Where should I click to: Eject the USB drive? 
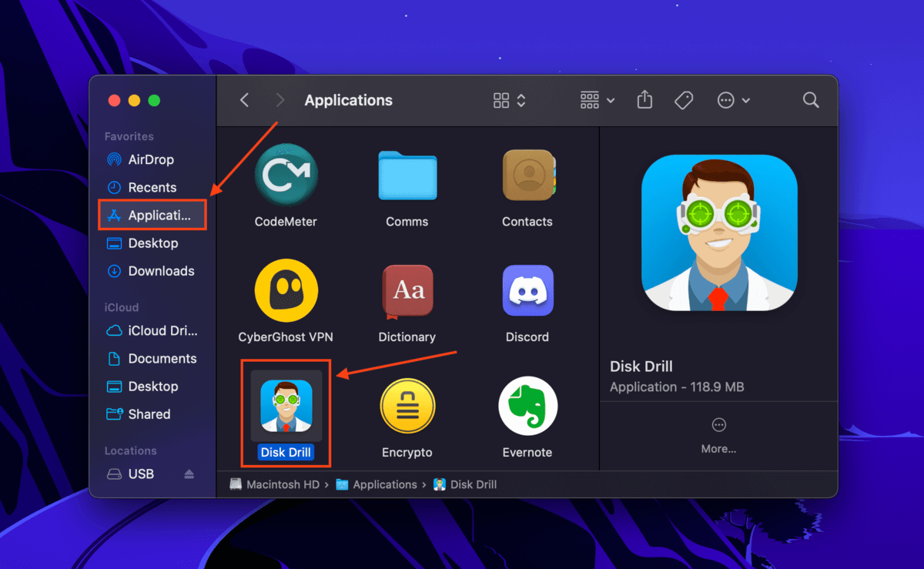point(189,474)
